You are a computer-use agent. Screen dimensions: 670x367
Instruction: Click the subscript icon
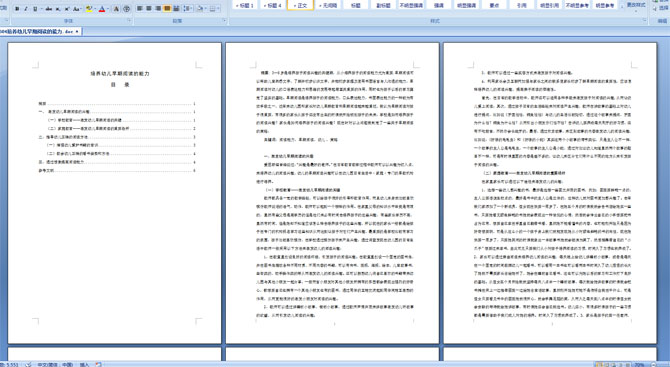point(58,9)
